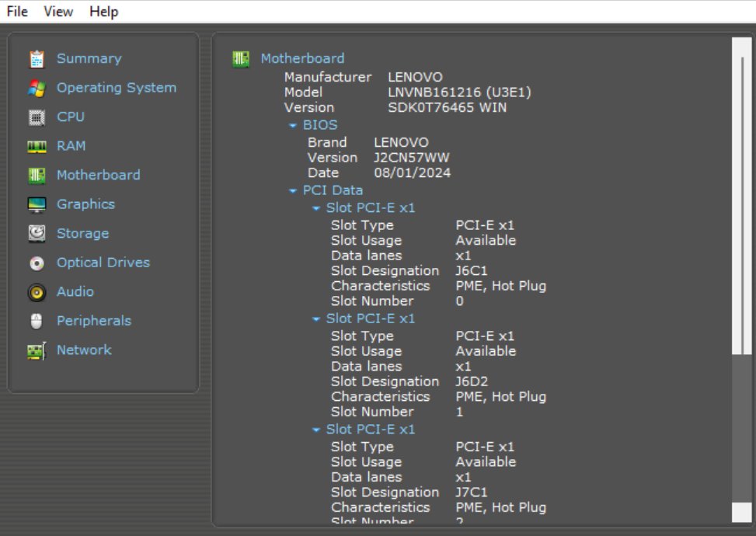
Task: Collapse the BIOS section arrow
Action: (x=292, y=125)
